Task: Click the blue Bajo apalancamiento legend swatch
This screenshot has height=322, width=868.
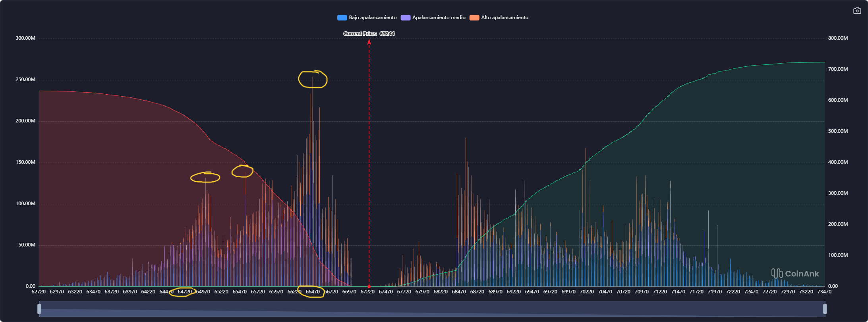Action: click(x=342, y=17)
